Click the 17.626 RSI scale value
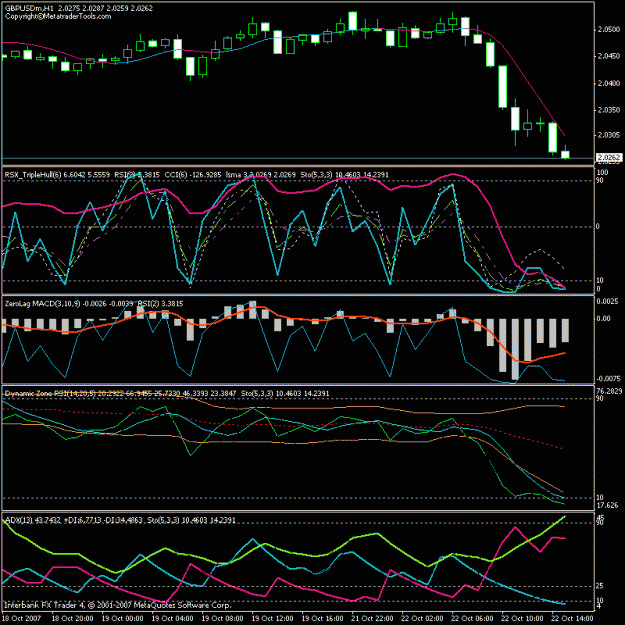 coord(607,505)
